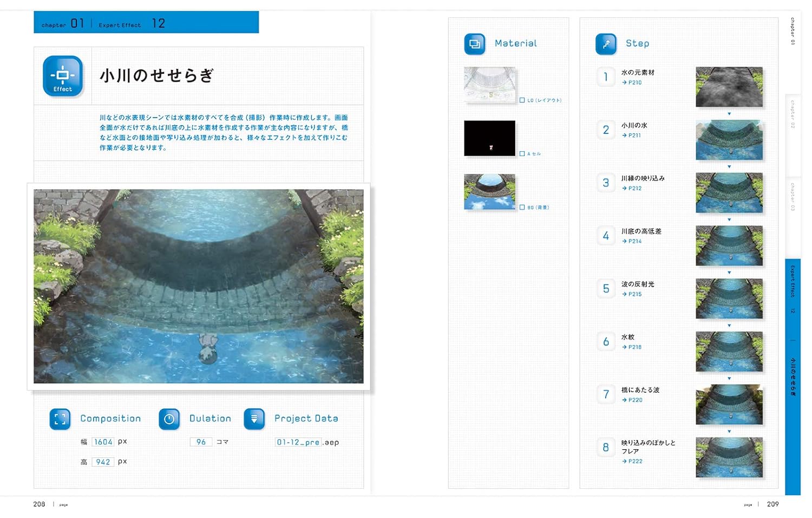Click the arrow below step 4 thumbnail
The width and height of the screenshot is (812, 518).
point(729,273)
